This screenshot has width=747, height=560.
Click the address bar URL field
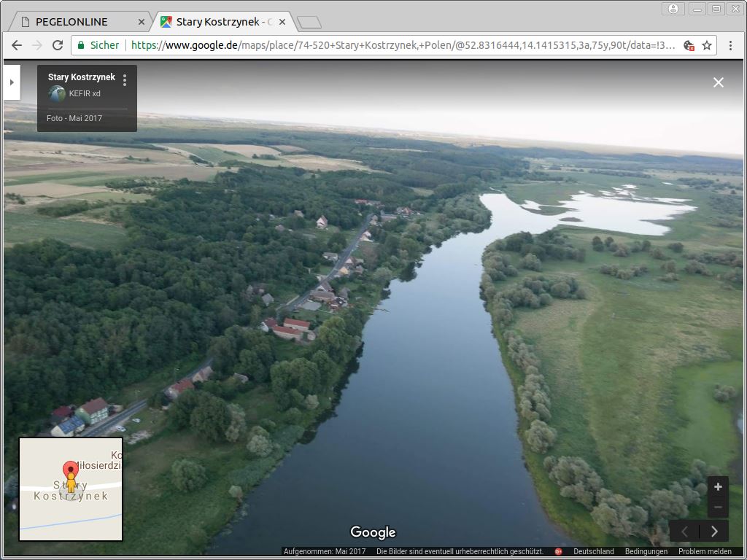401,45
